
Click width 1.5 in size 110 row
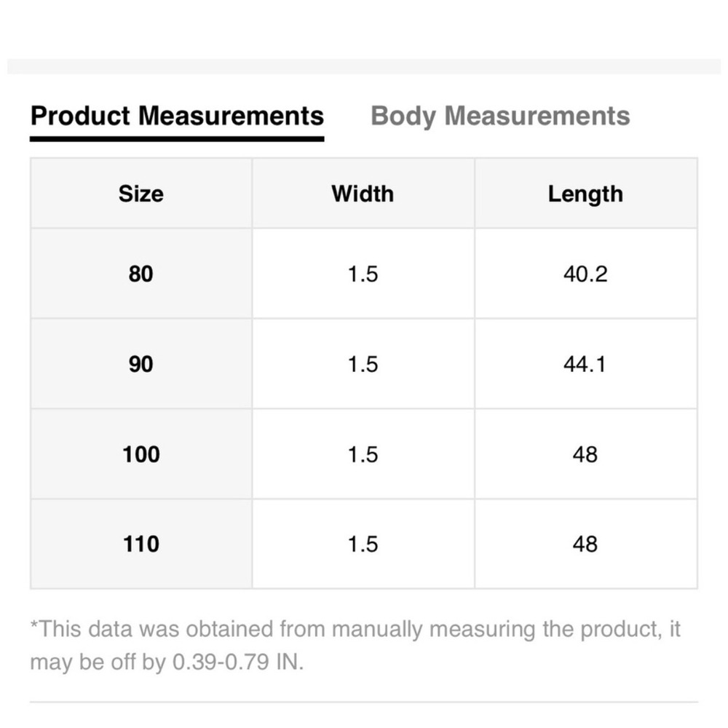pyautogui.click(x=363, y=544)
